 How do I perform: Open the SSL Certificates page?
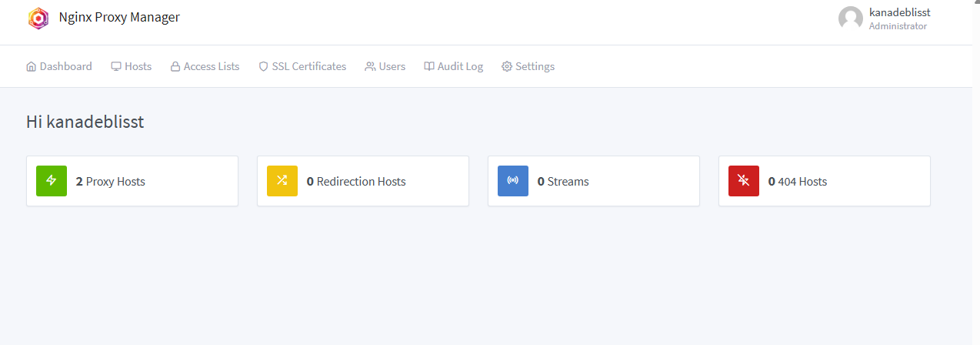302,66
